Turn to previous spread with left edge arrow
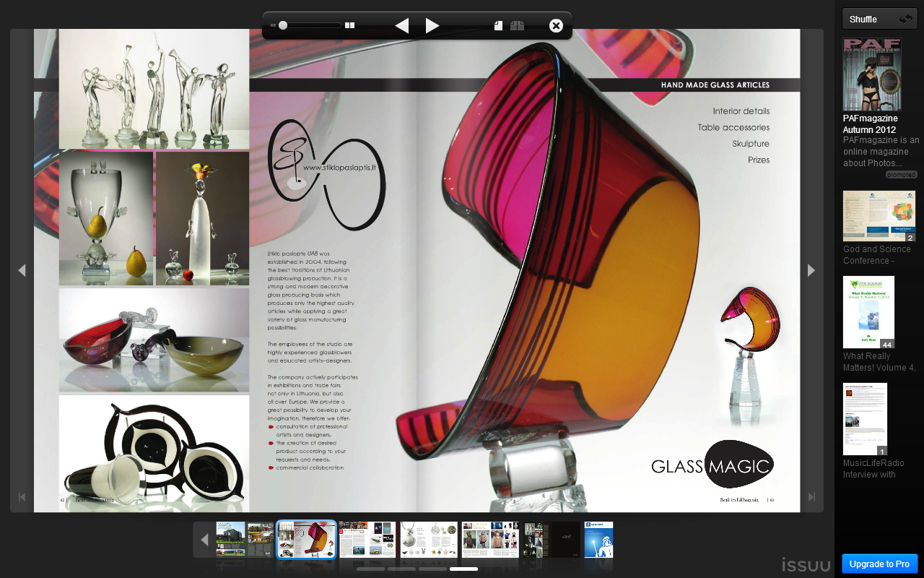The image size is (924, 578). click(22, 270)
